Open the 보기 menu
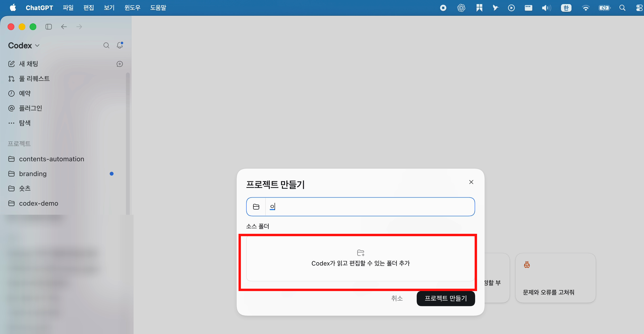Image resolution: width=644 pixels, height=334 pixels. (109, 8)
